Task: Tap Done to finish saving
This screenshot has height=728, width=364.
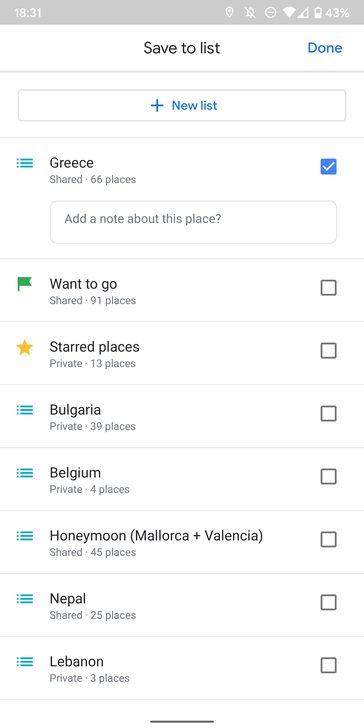Action: pyautogui.click(x=325, y=48)
